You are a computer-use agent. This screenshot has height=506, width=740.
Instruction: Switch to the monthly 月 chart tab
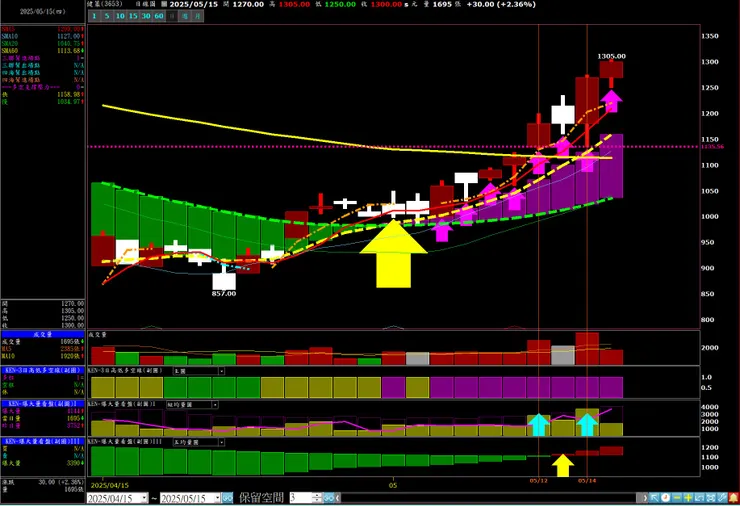(x=198, y=16)
